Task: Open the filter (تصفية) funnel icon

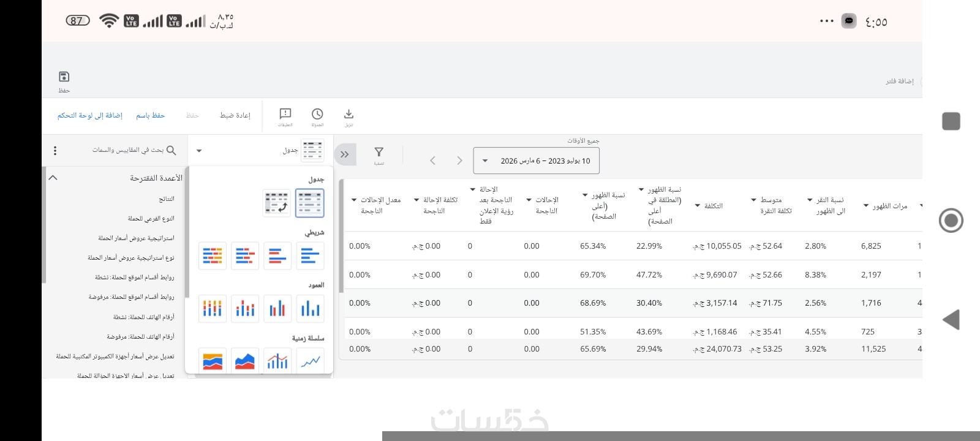Action: point(379,153)
